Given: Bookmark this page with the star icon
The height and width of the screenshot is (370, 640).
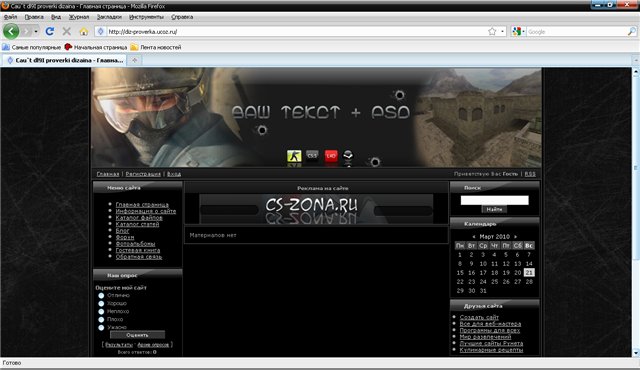Looking at the screenshot, I should pyautogui.click(x=492, y=31).
